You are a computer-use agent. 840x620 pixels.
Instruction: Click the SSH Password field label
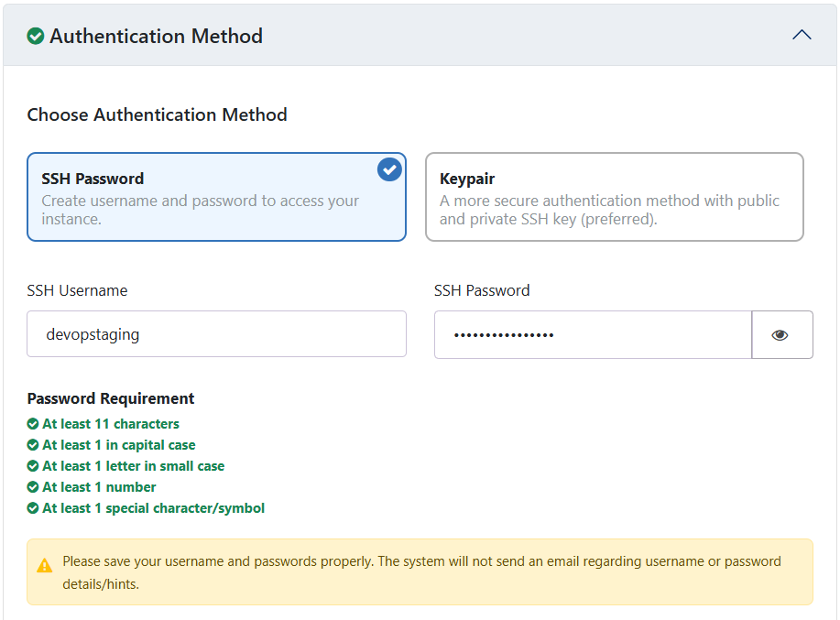tap(482, 290)
